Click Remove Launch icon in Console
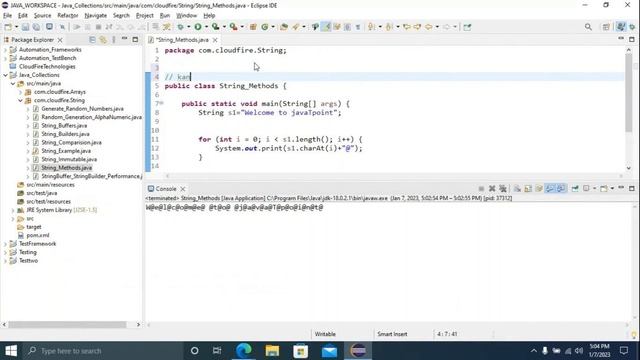This screenshot has height=360, width=640. (492, 189)
